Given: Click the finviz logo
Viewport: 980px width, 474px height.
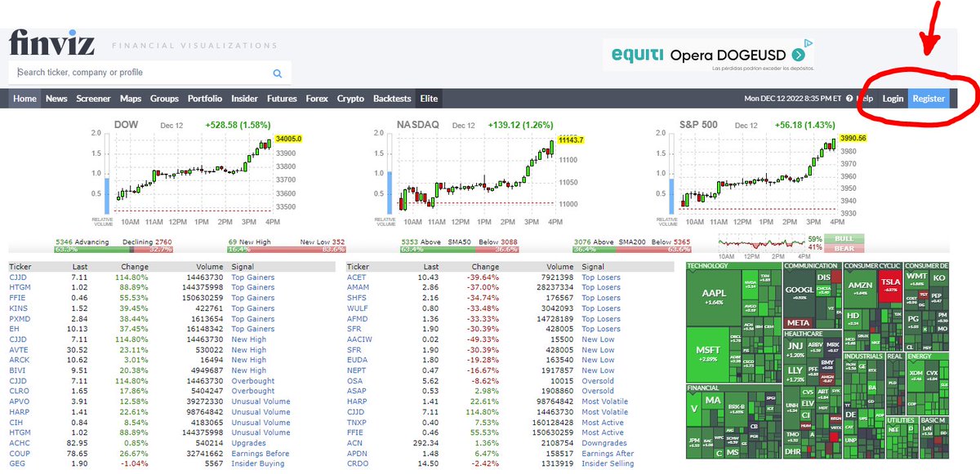Looking at the screenshot, I should pyautogui.click(x=52, y=42).
